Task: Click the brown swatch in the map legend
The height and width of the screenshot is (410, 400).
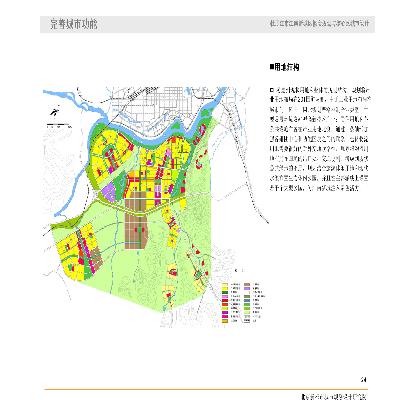Action: point(247,284)
